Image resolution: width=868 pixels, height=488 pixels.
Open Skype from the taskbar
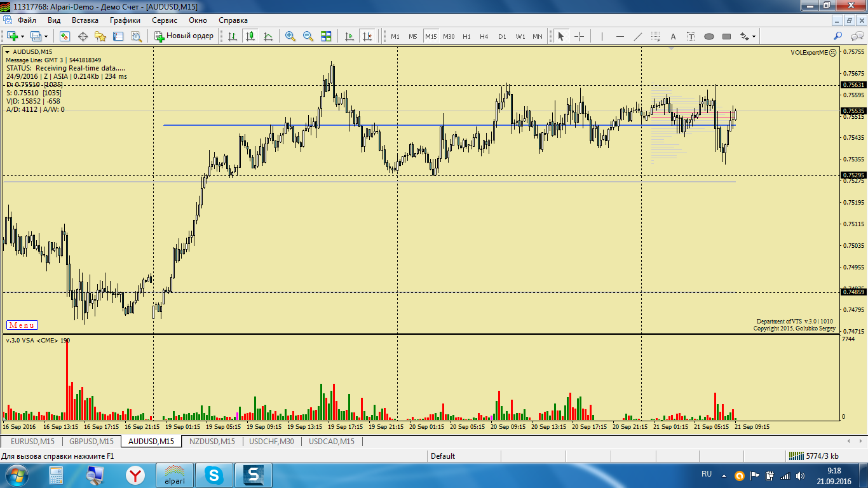click(214, 475)
